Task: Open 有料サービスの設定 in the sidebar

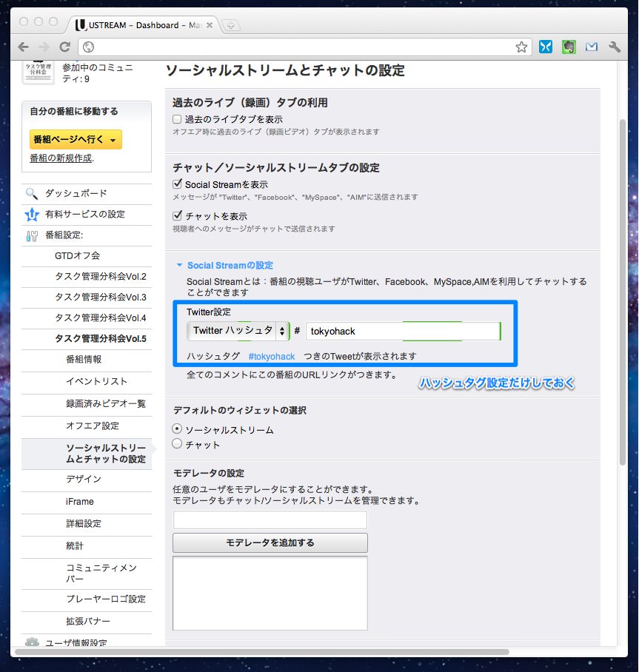Action: [85, 215]
